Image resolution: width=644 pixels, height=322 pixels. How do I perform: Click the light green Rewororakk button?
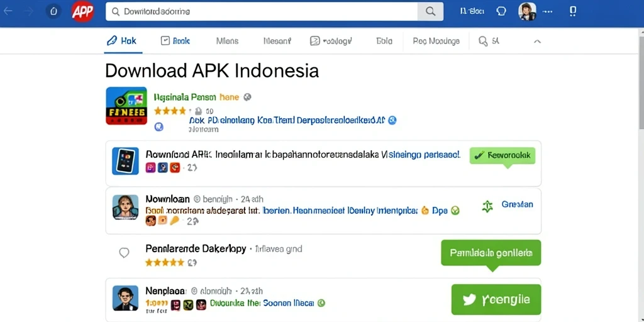502,156
